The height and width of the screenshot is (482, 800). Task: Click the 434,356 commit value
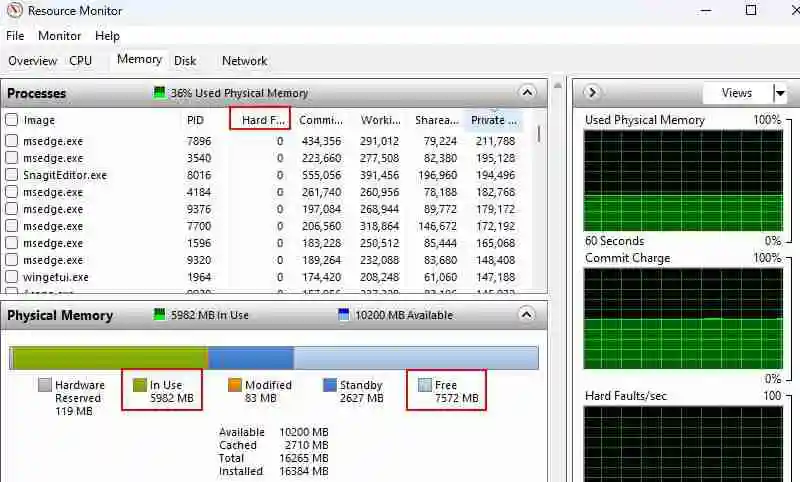click(321, 141)
